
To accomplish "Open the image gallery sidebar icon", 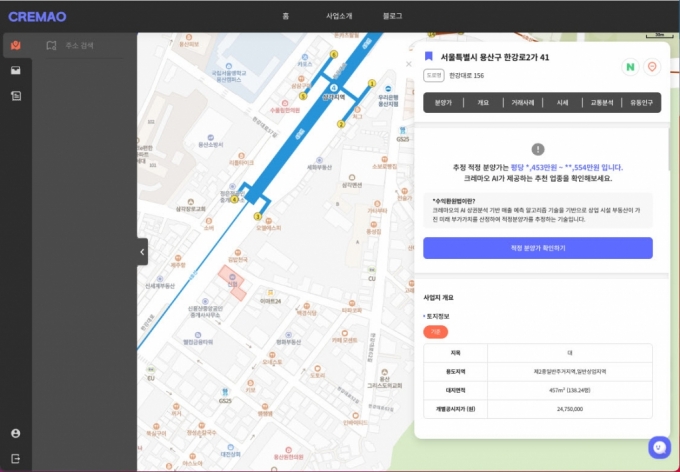I will coord(16,70).
